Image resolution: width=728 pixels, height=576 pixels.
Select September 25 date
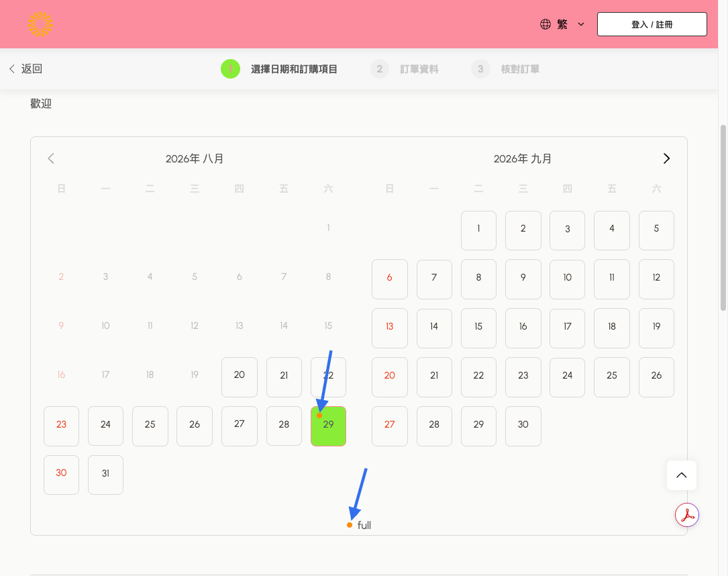pyautogui.click(x=612, y=377)
